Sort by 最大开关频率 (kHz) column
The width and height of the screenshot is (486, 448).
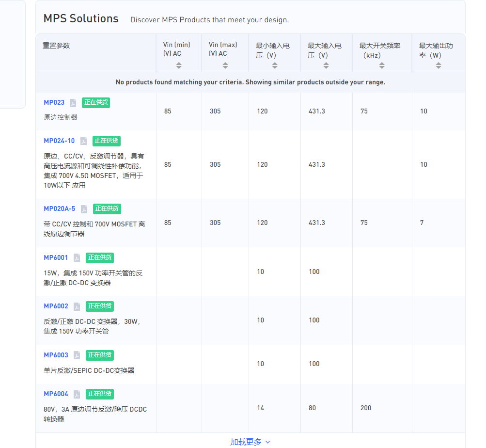tap(382, 65)
